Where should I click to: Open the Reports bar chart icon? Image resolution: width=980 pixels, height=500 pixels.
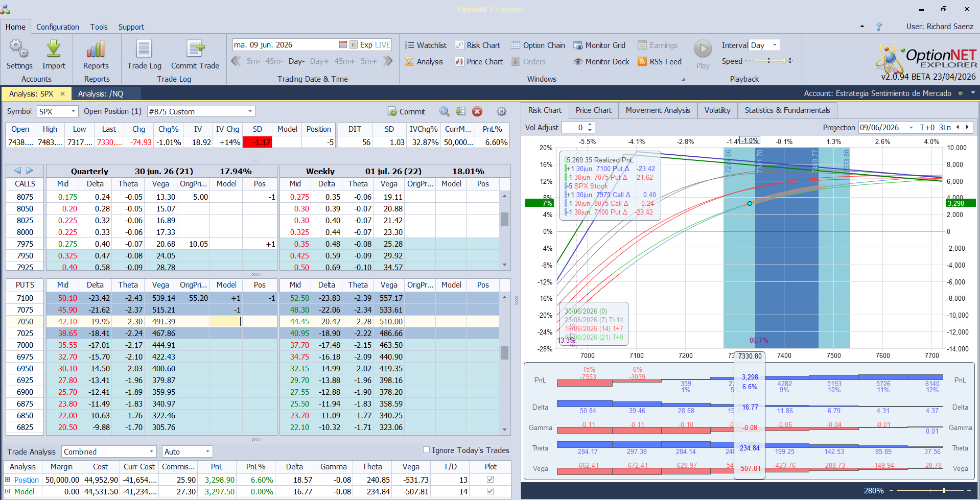click(x=96, y=49)
